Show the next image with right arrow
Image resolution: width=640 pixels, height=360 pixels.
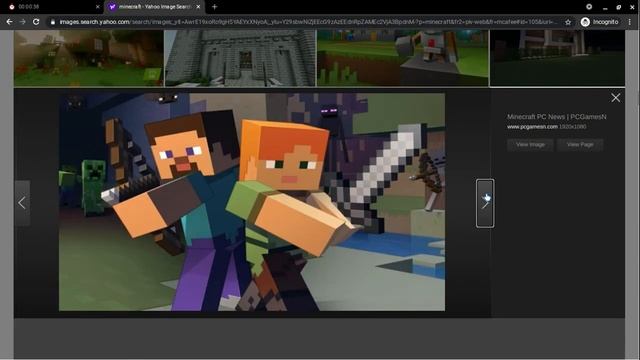pyautogui.click(x=485, y=203)
